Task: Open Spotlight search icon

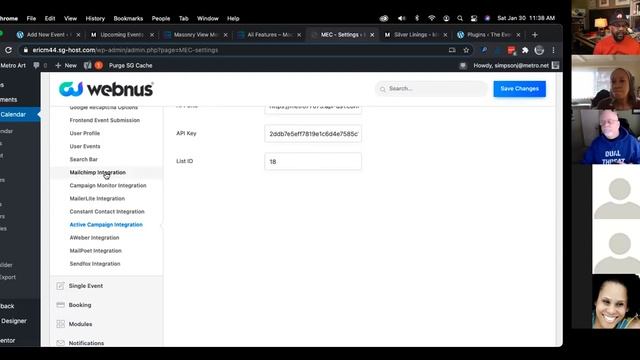Action: (x=460, y=18)
